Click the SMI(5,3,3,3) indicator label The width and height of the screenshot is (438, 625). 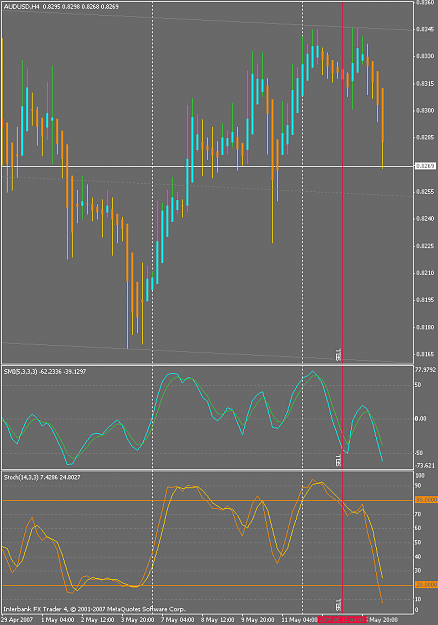(x=45, y=371)
